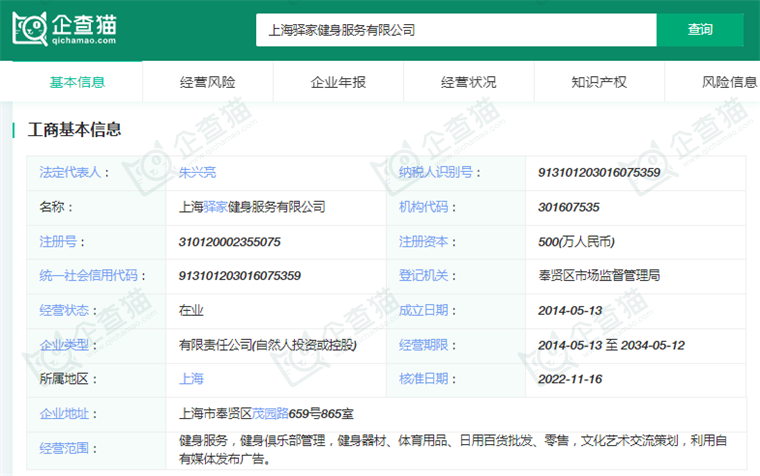The width and height of the screenshot is (760, 476).
Task: Click the 经营期限 label link
Action: click(424, 345)
